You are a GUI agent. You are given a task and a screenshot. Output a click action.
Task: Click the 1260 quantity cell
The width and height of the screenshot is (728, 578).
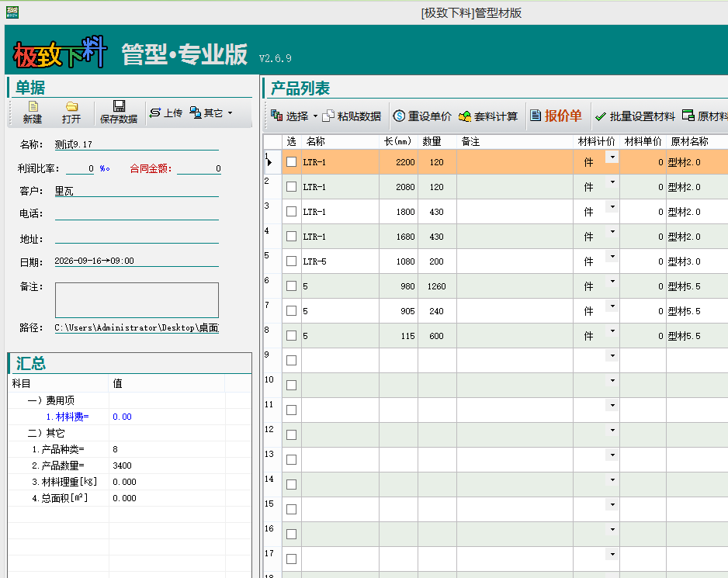pyautogui.click(x=436, y=286)
